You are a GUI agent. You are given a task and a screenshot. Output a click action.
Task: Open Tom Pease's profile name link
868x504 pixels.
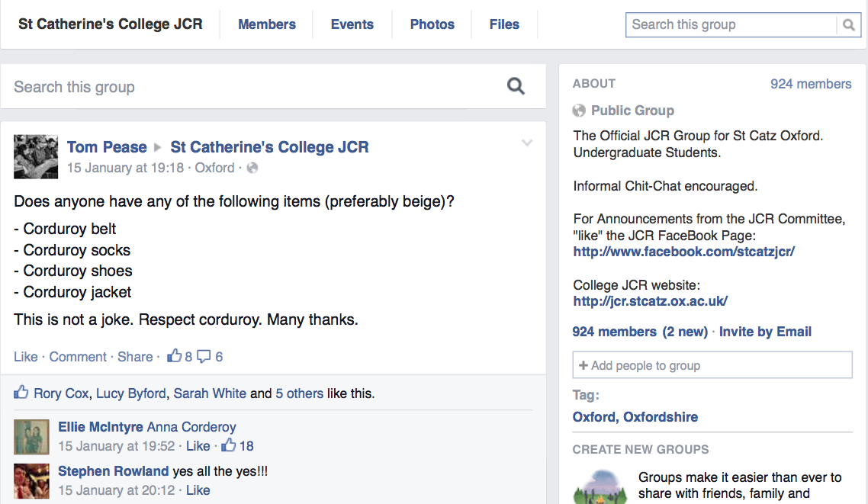pos(107,147)
